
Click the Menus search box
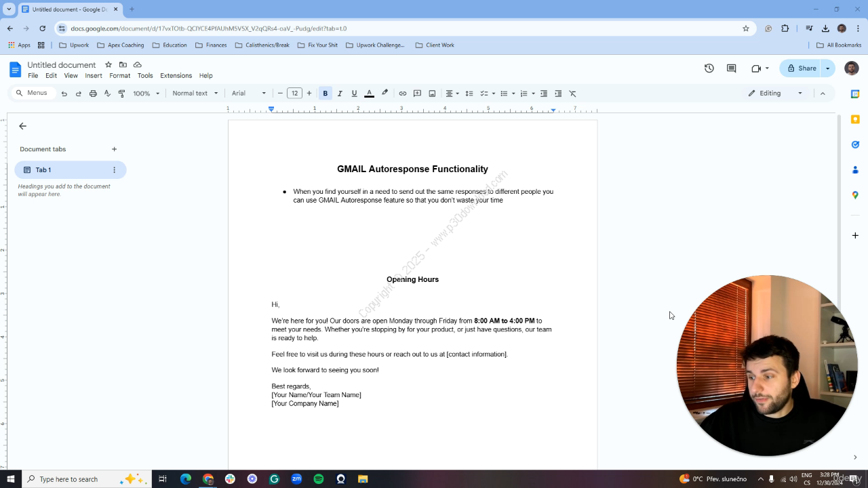[33, 93]
